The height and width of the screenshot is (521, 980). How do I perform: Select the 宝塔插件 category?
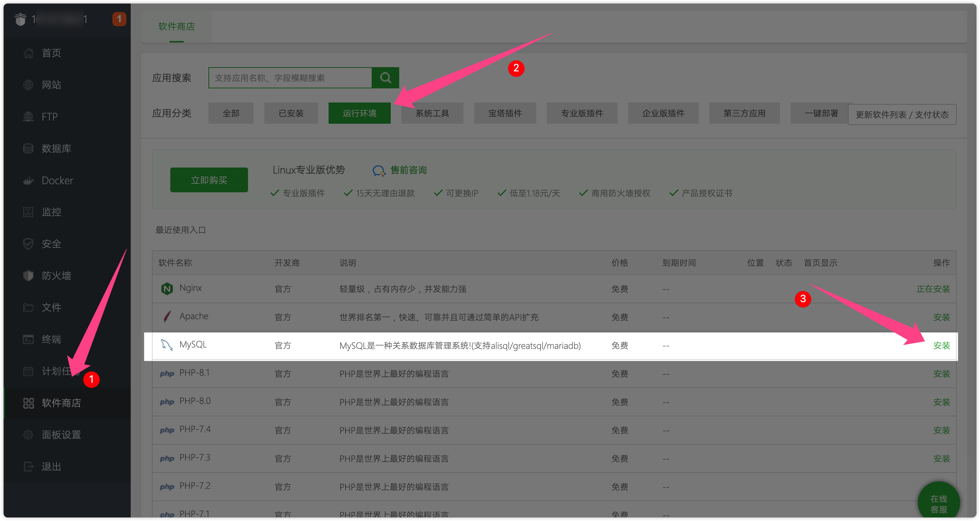[505, 113]
